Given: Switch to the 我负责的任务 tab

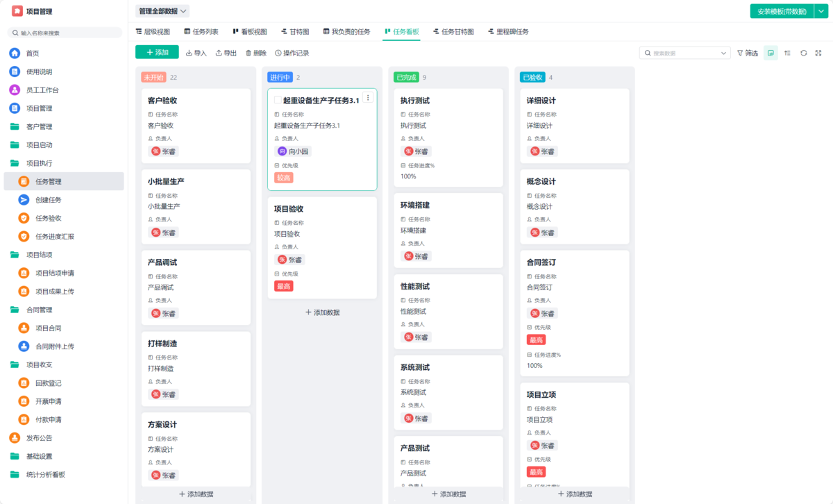Looking at the screenshot, I should 346,32.
